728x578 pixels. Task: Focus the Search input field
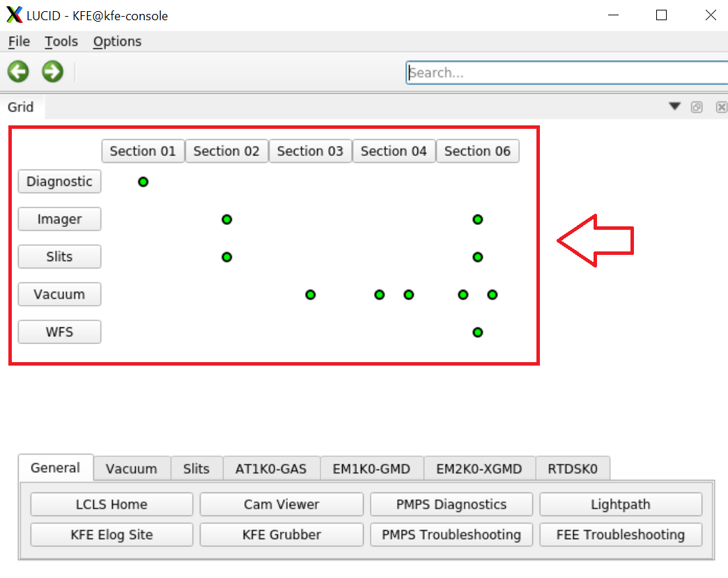tap(566, 72)
